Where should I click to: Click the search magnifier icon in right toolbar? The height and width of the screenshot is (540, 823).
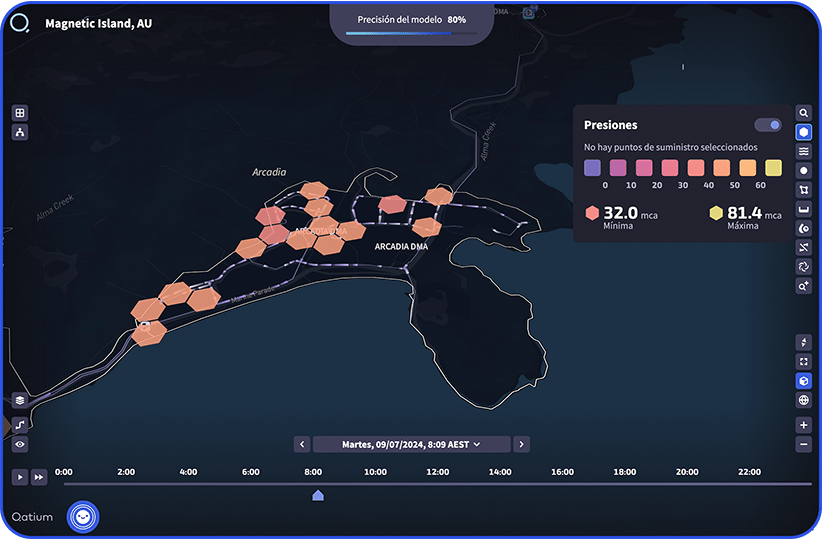pyautogui.click(x=803, y=113)
